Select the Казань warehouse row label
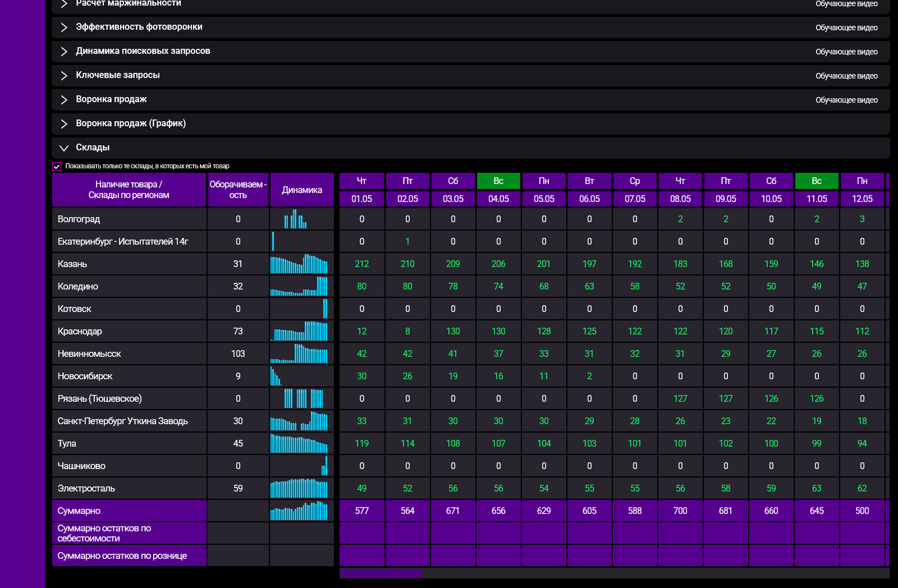 pos(129,264)
